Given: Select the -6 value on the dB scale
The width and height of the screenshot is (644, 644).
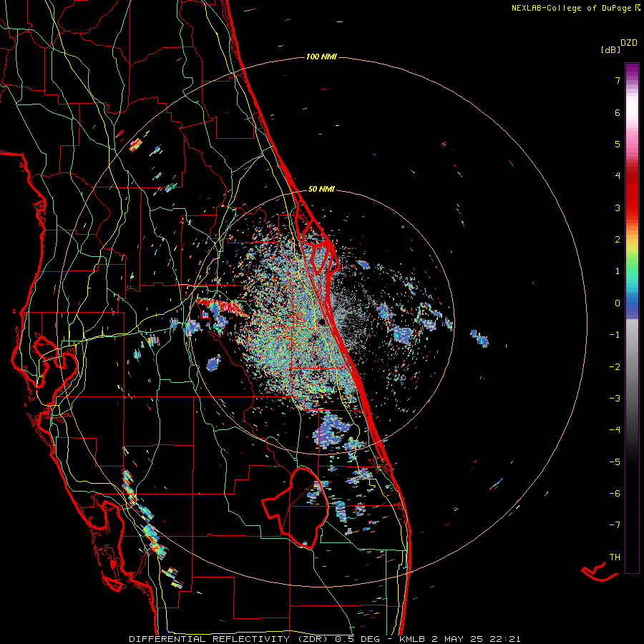Looking at the screenshot, I should [615, 494].
